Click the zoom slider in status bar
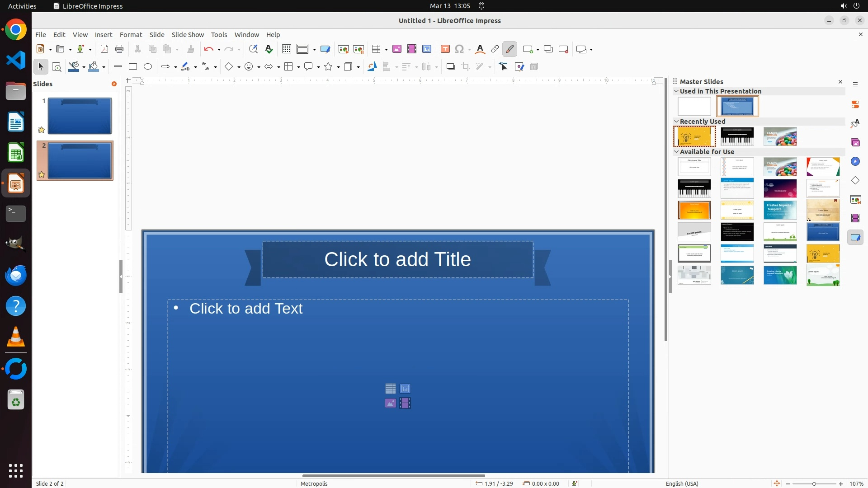 pos(814,484)
